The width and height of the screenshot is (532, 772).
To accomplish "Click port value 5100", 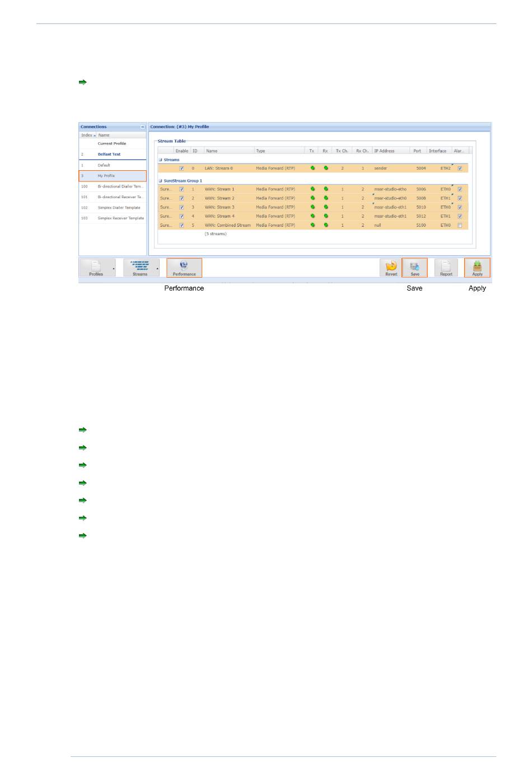I will click(421, 225).
